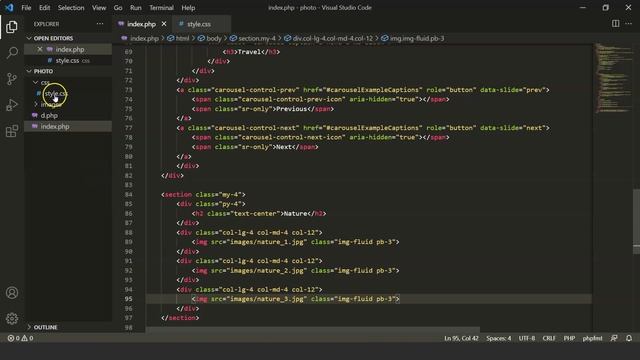The height and width of the screenshot is (360, 640).
Task: Click phpfmt status bar item
Action: coord(592,338)
